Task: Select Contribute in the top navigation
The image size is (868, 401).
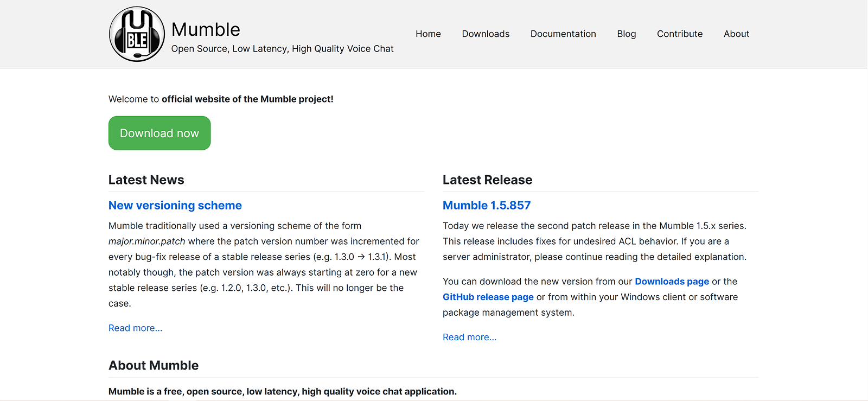Action: coord(680,34)
